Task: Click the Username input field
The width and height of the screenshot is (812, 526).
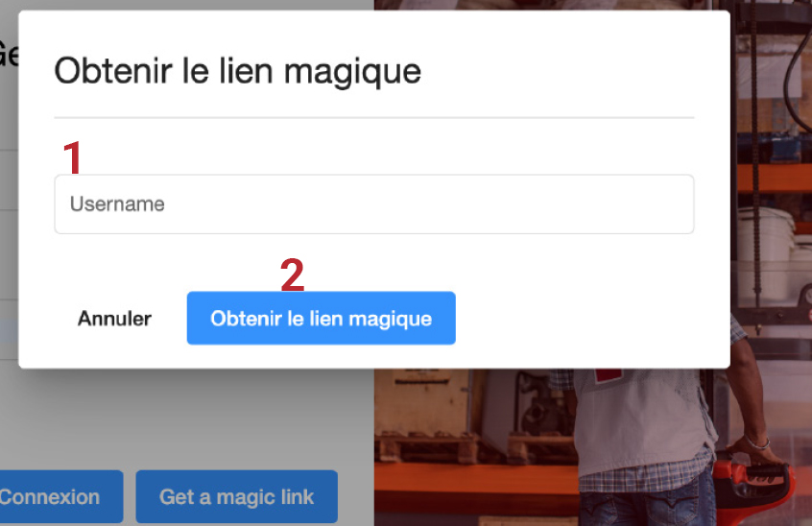Action: (x=373, y=204)
